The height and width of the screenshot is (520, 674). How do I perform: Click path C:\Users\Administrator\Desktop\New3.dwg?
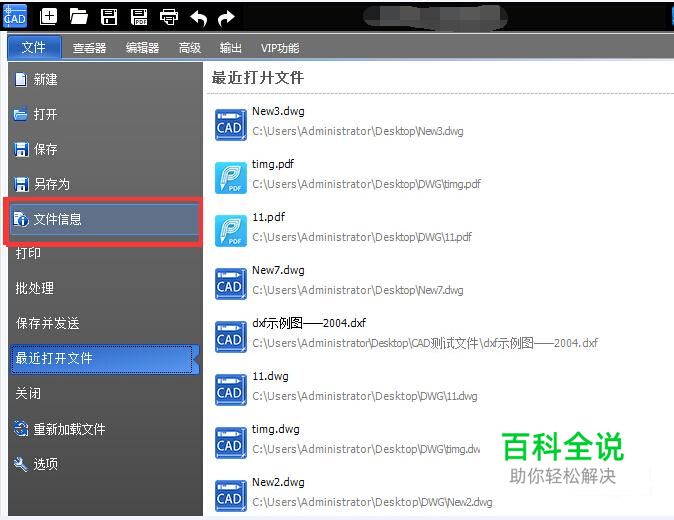point(358,131)
